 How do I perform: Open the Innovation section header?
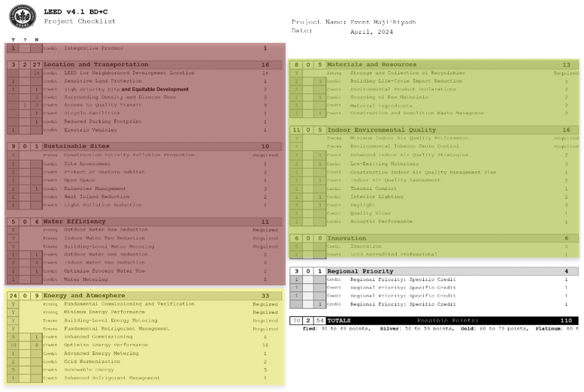(346, 237)
